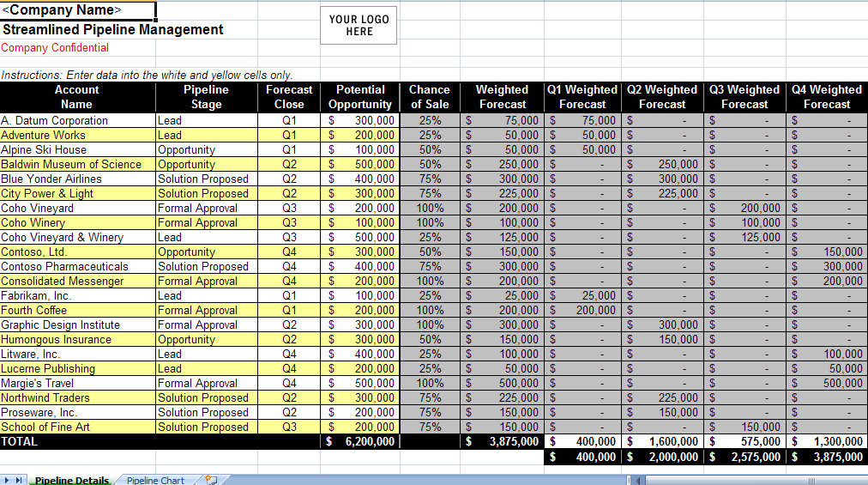This screenshot has width=868, height=485.
Task: Click the YOUR LOGO HERE placeholder
Action: pyautogui.click(x=359, y=26)
